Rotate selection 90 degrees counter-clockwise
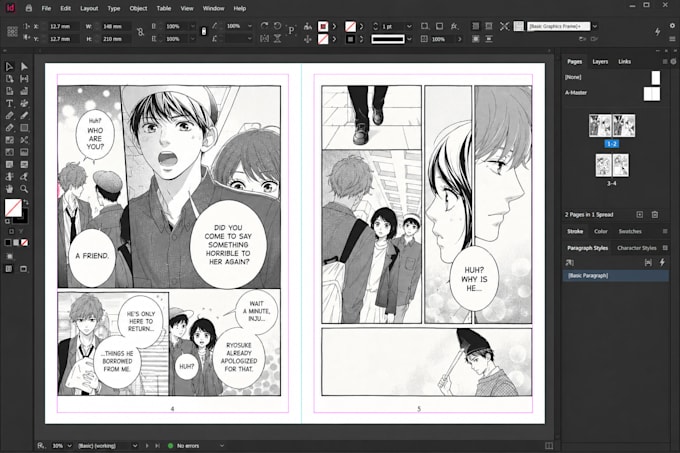The height and width of the screenshot is (453, 680). pos(278,26)
